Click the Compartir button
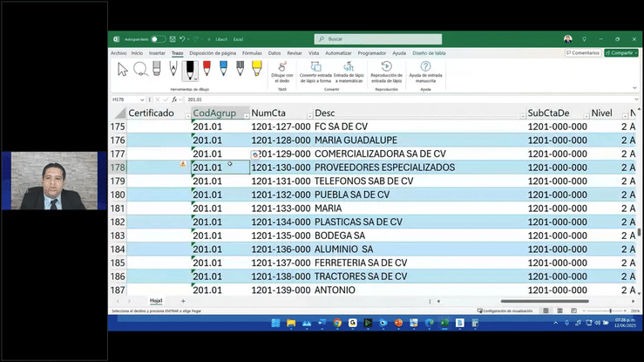Screen dimensions: 644x362 pos(621,53)
